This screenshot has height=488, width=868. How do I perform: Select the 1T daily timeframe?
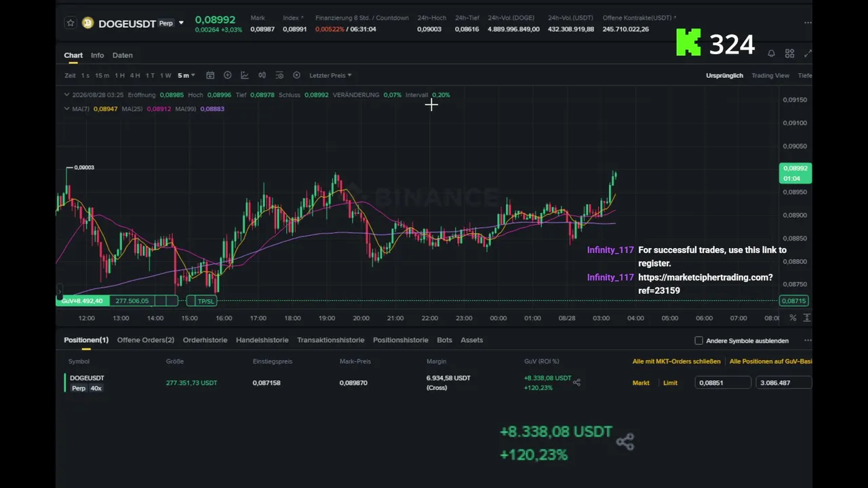[x=150, y=75]
